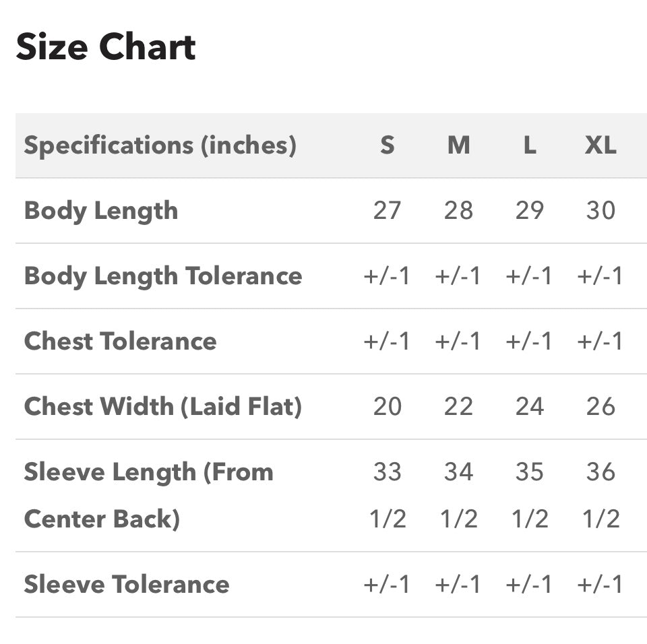Click the Sleeve Length (From Center Back) label

pos(148,495)
